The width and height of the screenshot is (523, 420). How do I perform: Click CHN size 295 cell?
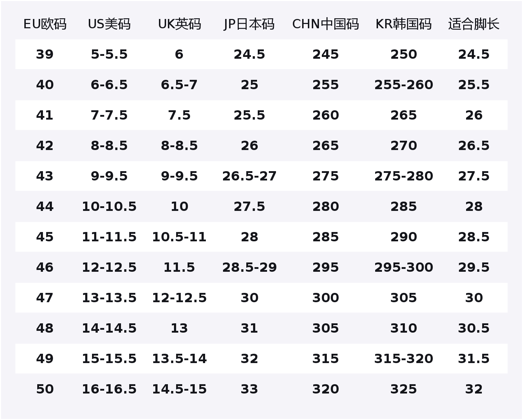(325, 267)
